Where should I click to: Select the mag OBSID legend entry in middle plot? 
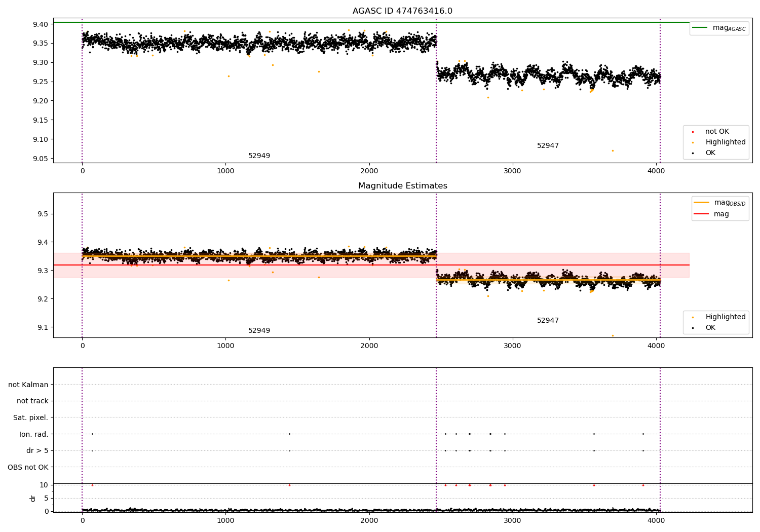(719, 203)
